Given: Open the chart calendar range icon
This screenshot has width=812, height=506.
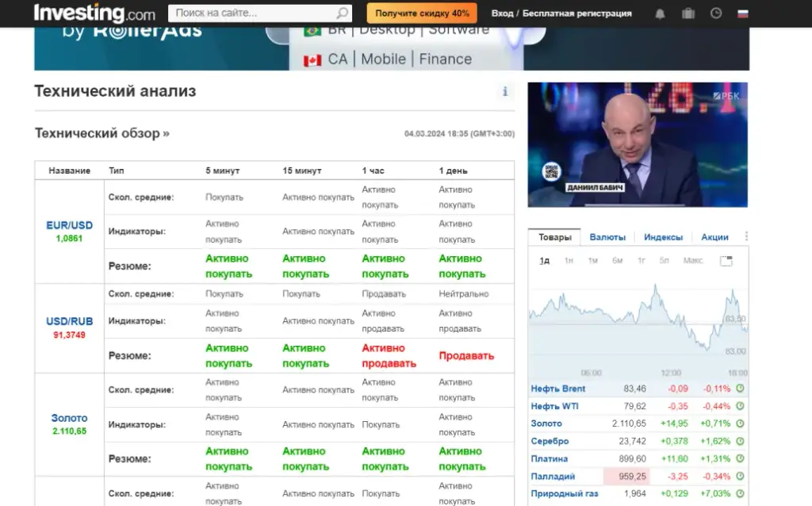Looking at the screenshot, I should click(x=726, y=260).
